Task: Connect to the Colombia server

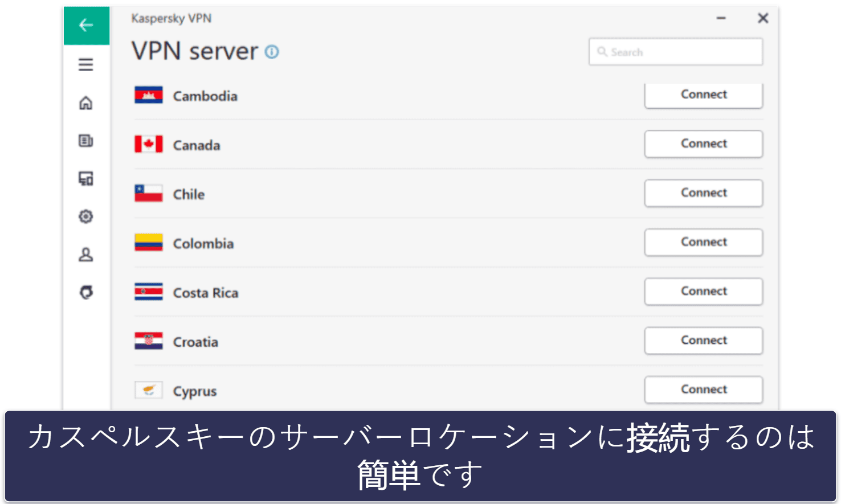Action: coord(704,242)
